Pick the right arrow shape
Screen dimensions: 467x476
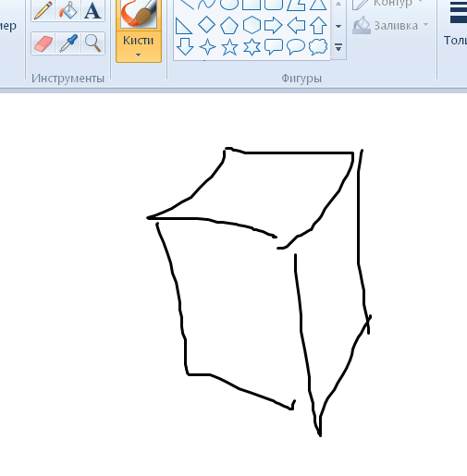tap(274, 25)
